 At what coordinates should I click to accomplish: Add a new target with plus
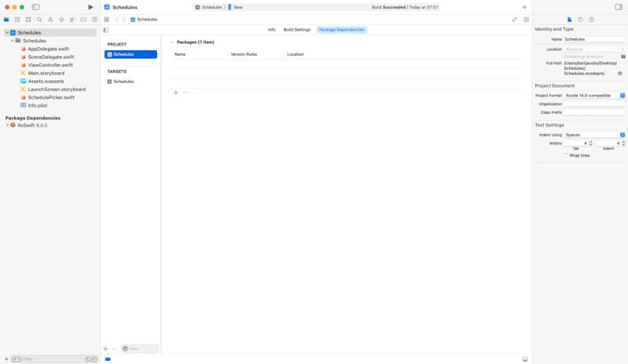105,349
